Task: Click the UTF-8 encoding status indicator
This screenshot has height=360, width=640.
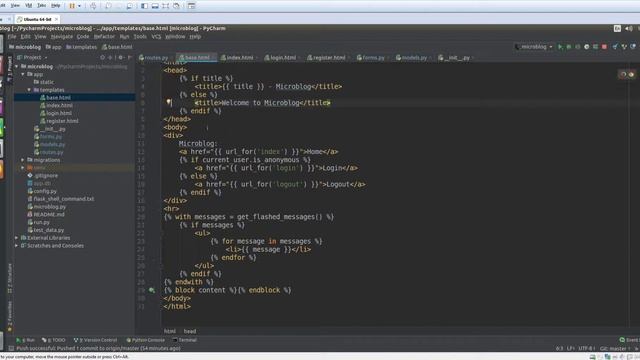Action: click(x=587, y=349)
